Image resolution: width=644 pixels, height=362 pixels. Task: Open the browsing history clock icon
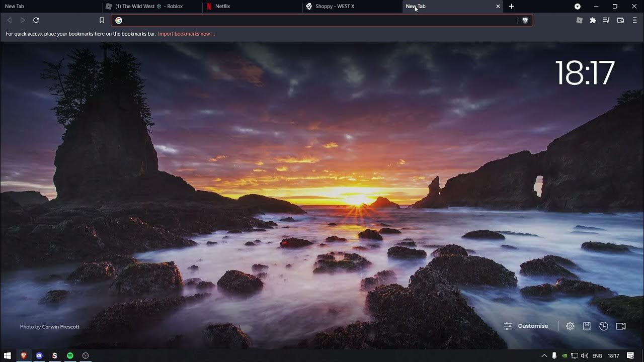click(x=604, y=326)
